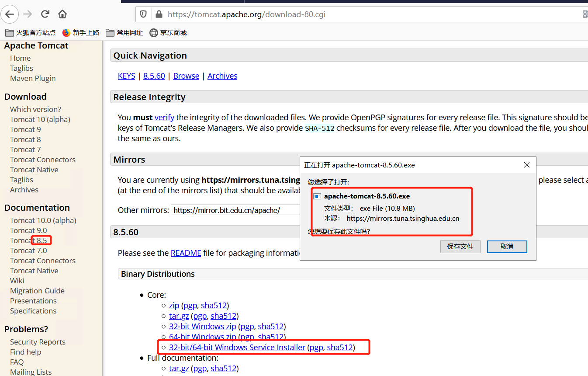Open the FAQ sidebar link

(x=17, y=362)
